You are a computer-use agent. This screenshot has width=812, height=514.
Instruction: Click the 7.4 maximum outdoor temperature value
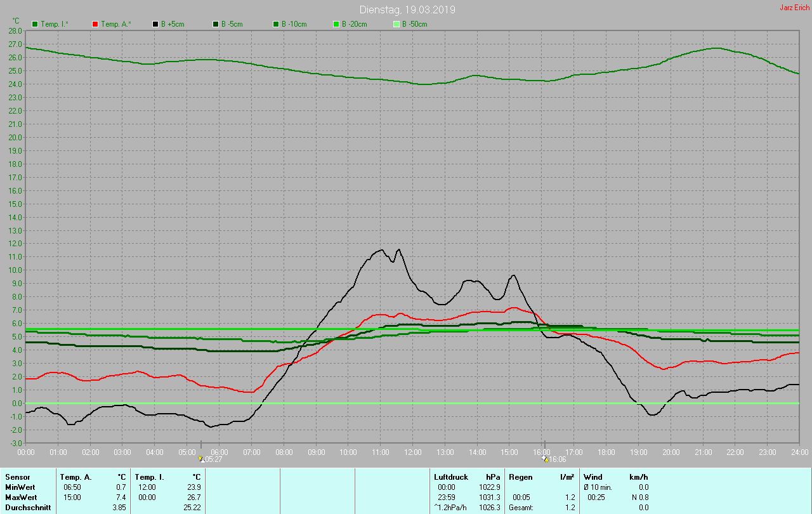click(x=121, y=498)
